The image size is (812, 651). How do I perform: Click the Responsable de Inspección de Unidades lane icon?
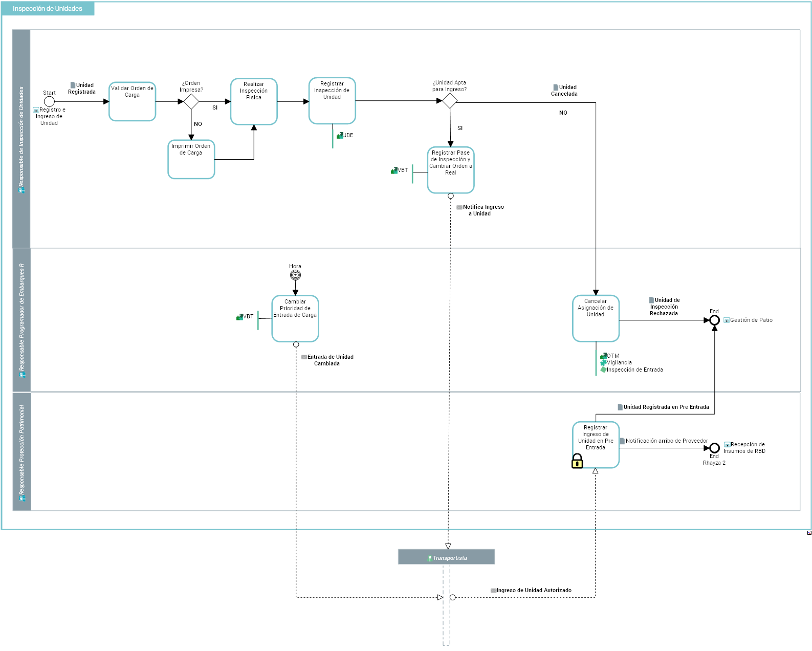[21, 190]
